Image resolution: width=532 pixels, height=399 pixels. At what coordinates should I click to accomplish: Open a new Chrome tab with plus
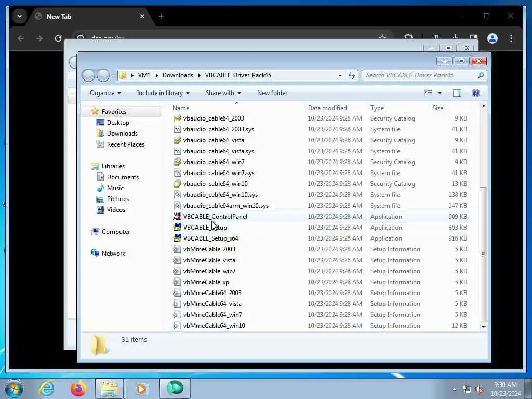pyautogui.click(x=161, y=16)
